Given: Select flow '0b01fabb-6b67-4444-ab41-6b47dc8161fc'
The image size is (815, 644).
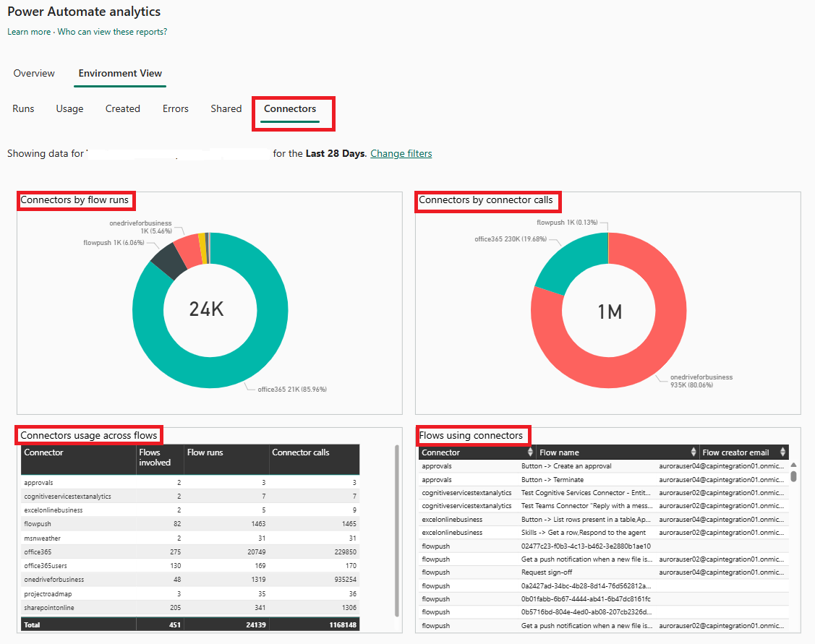Looking at the screenshot, I should click(586, 598).
